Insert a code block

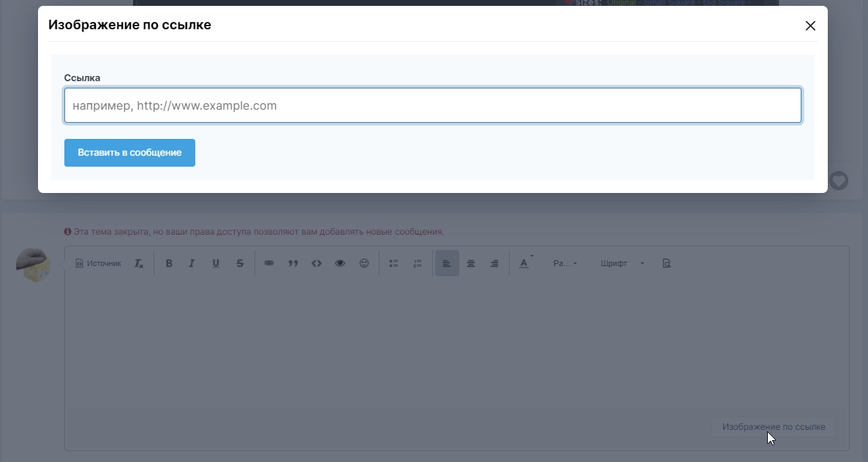coord(317,263)
